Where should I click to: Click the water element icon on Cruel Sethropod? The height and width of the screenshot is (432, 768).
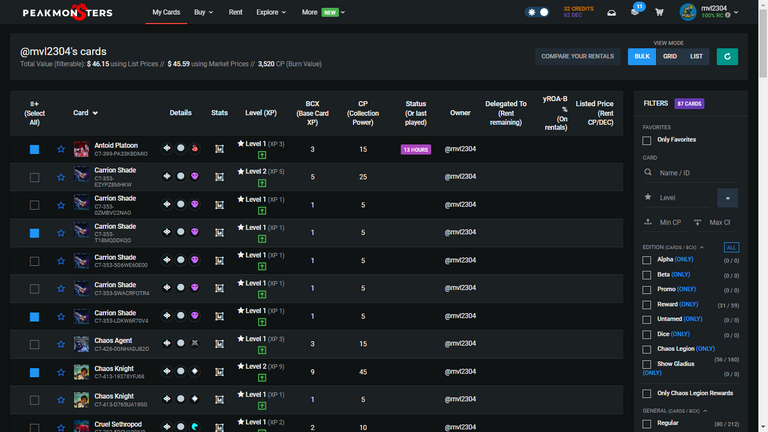tap(194, 427)
